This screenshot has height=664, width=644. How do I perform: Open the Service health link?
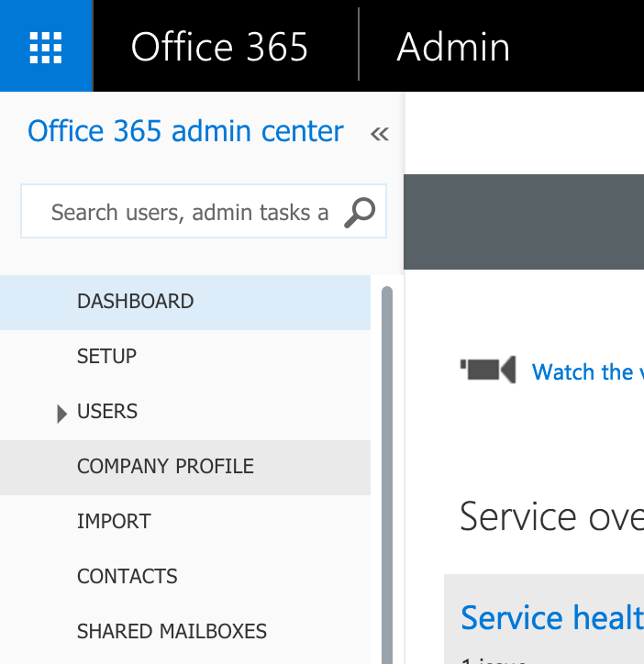click(552, 617)
